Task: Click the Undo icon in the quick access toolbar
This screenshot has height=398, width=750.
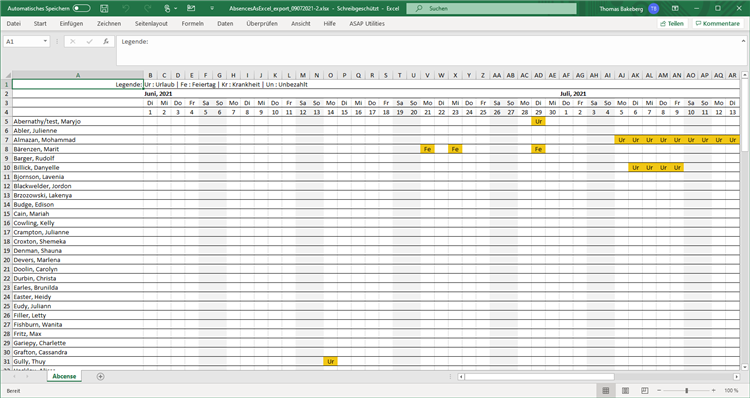Action: click(126, 9)
